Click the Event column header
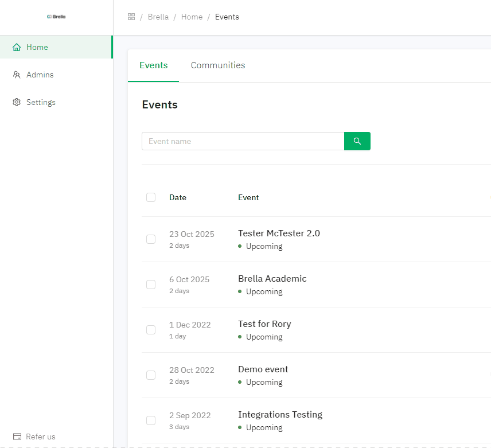Viewport: 491px width, 448px height. (x=248, y=197)
